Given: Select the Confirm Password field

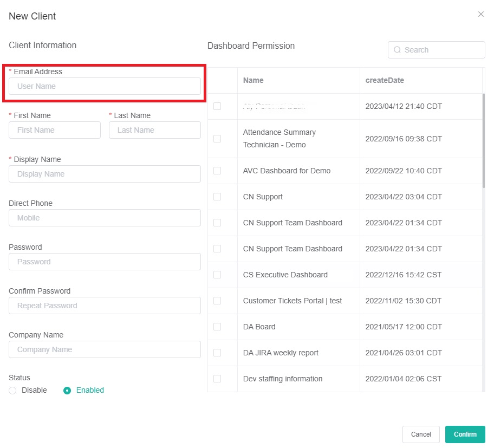Looking at the screenshot, I should (105, 306).
